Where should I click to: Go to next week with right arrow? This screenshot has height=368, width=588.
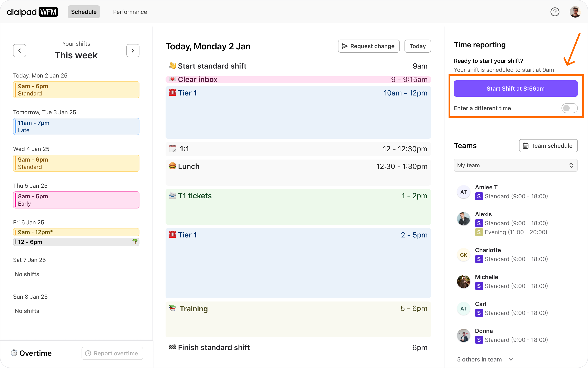point(133,51)
